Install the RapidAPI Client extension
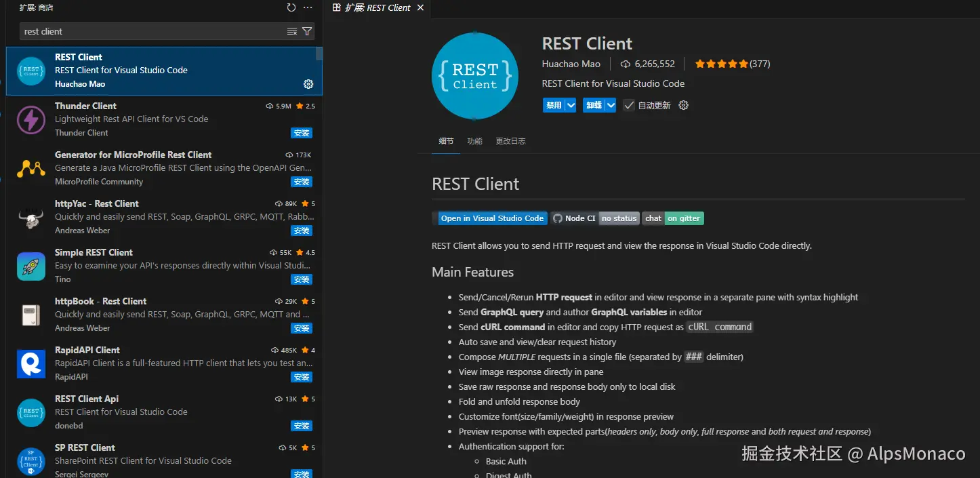The width and height of the screenshot is (980, 478). coord(301,377)
